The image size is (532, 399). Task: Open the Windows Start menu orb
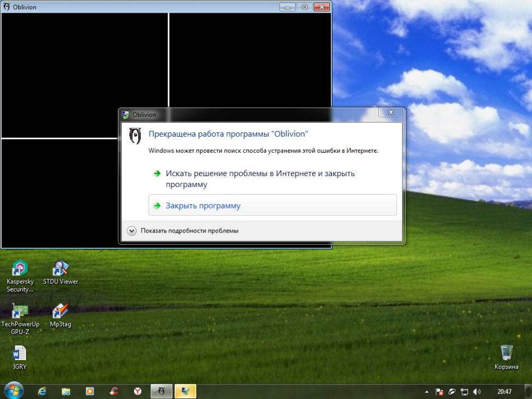(x=14, y=391)
